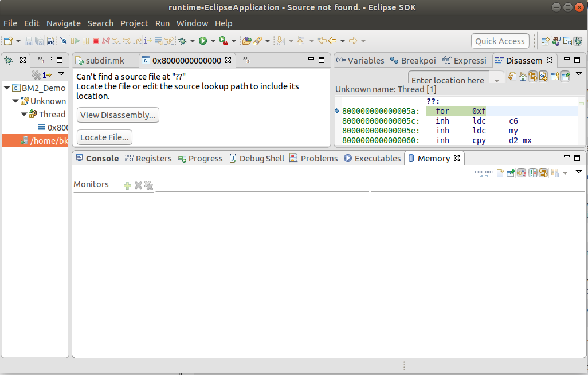
Task: Click the Quick Access search field
Action: click(x=500, y=41)
